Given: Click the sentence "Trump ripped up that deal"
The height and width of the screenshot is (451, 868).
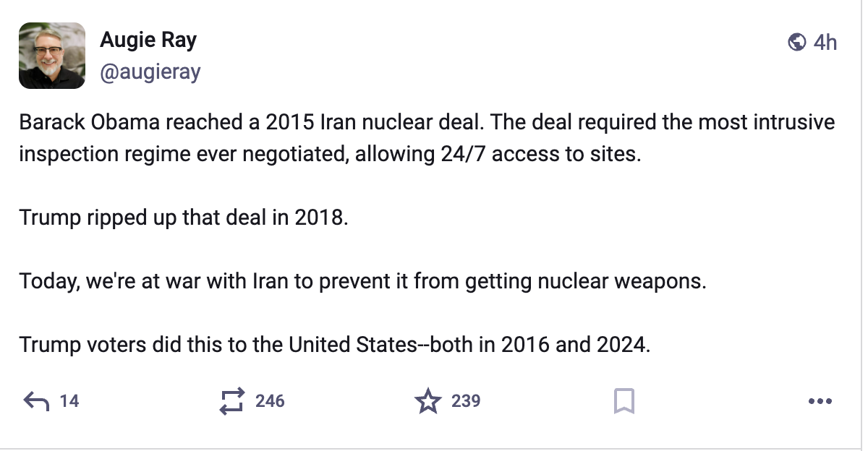Looking at the screenshot, I should point(184,218).
